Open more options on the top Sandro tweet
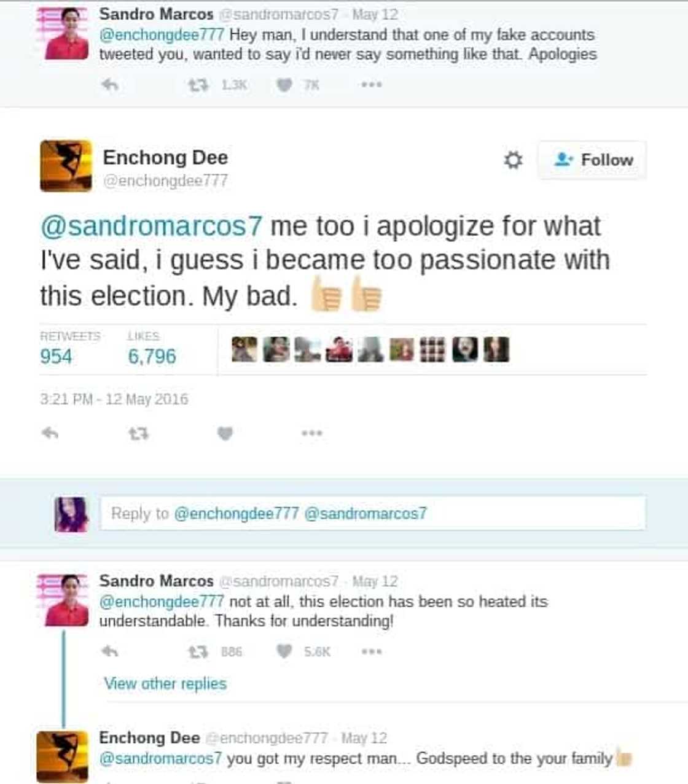Viewport: 688px width, 784px height. point(371,84)
